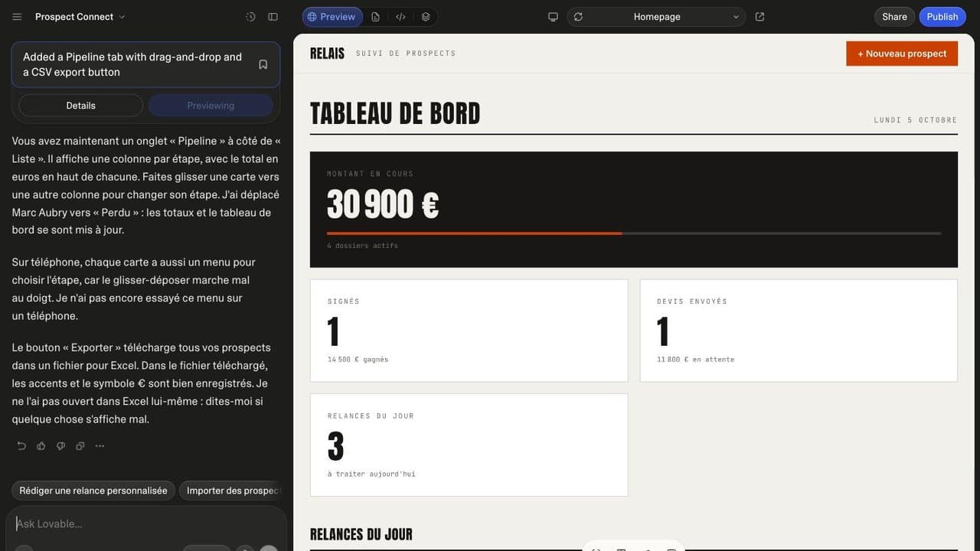Click the 'Suivi de prospects' subtitle
The width and height of the screenshot is (980, 551).
pos(406,54)
